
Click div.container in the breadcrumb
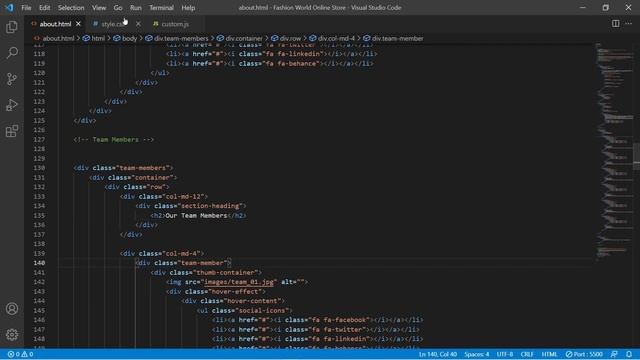[244, 38]
